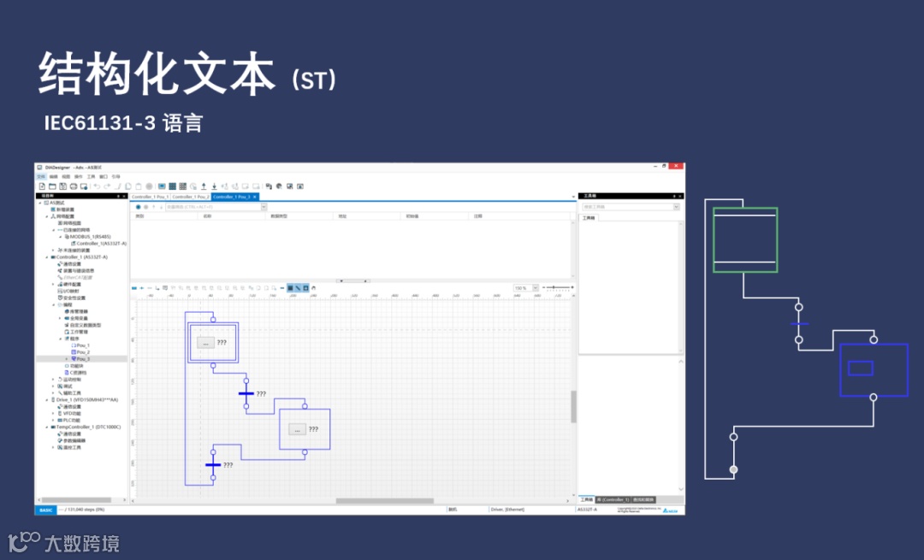Toggle the highlighted diagonal line tool in SFC toolbar
924x560 pixels.
(299, 288)
